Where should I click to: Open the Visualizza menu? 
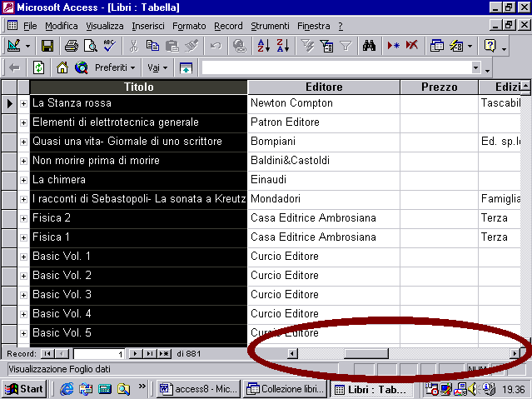click(105, 26)
